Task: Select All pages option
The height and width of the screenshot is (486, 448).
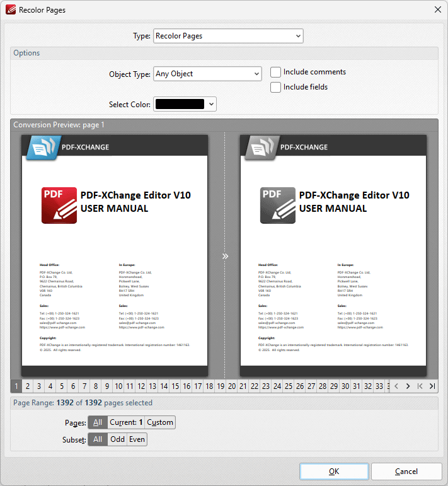Action: 98,422
